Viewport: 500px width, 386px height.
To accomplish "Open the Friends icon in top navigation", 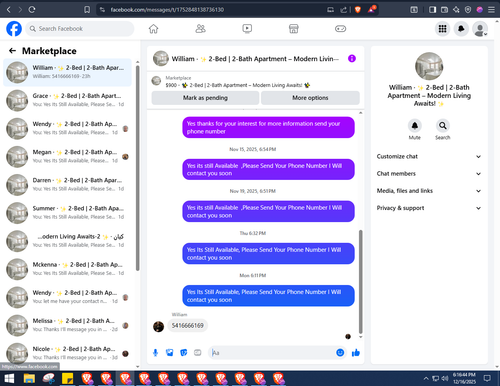I will click(200, 29).
